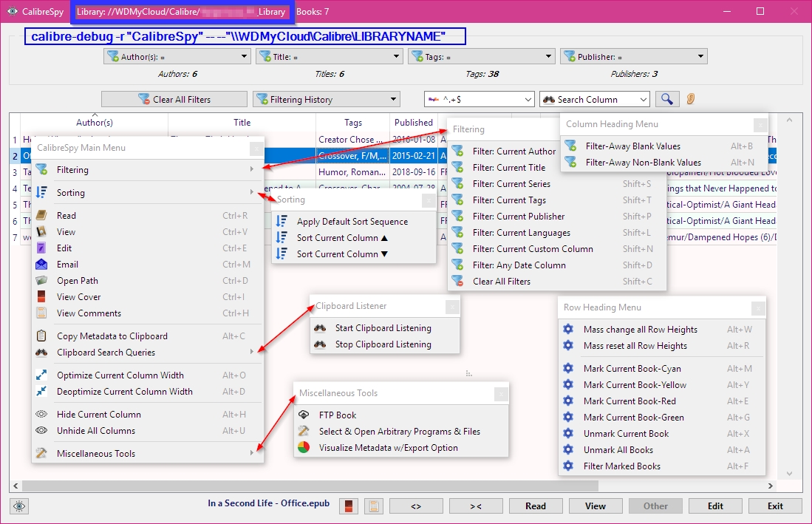The height and width of the screenshot is (524, 812).
Task: Open the Author(s) filter dropdown
Action: tap(177, 56)
